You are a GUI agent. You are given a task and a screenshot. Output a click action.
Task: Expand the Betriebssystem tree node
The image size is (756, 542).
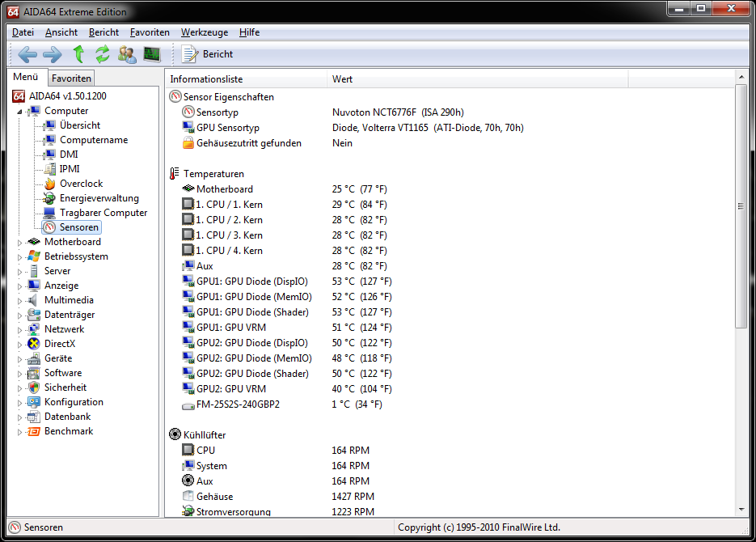(x=19, y=257)
